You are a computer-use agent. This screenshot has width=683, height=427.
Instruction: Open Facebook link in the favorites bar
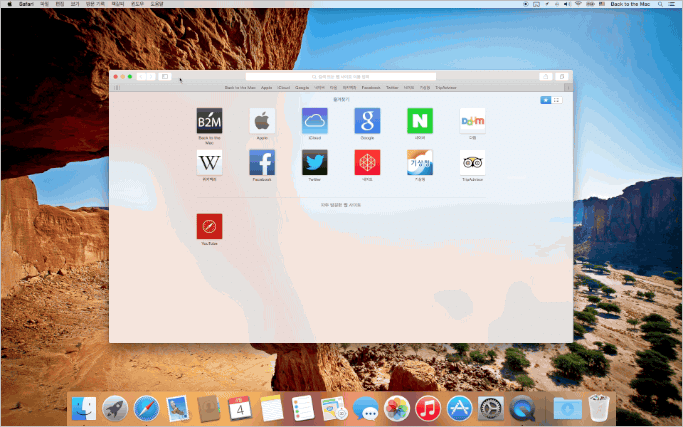371,88
